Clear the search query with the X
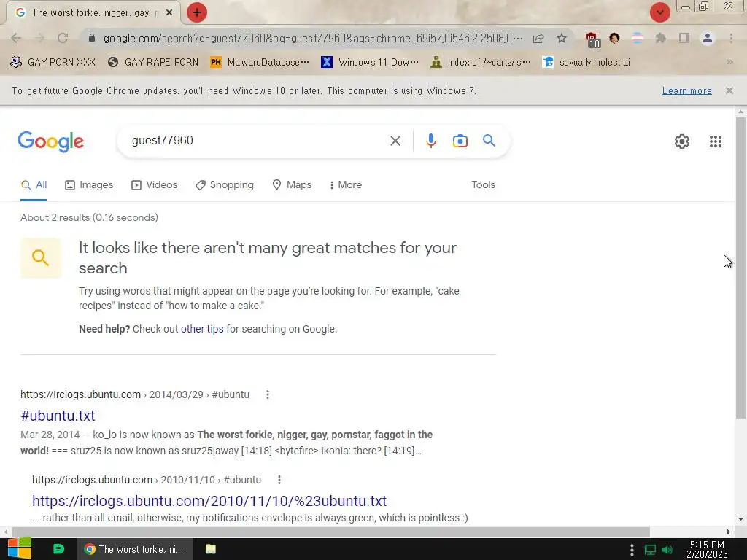Screen dimensions: 747x560 click(x=395, y=141)
